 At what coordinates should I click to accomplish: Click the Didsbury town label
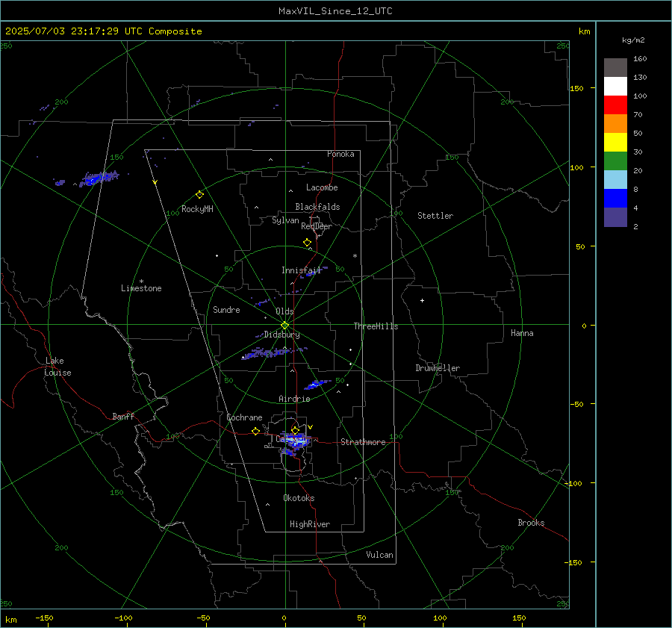281,335
